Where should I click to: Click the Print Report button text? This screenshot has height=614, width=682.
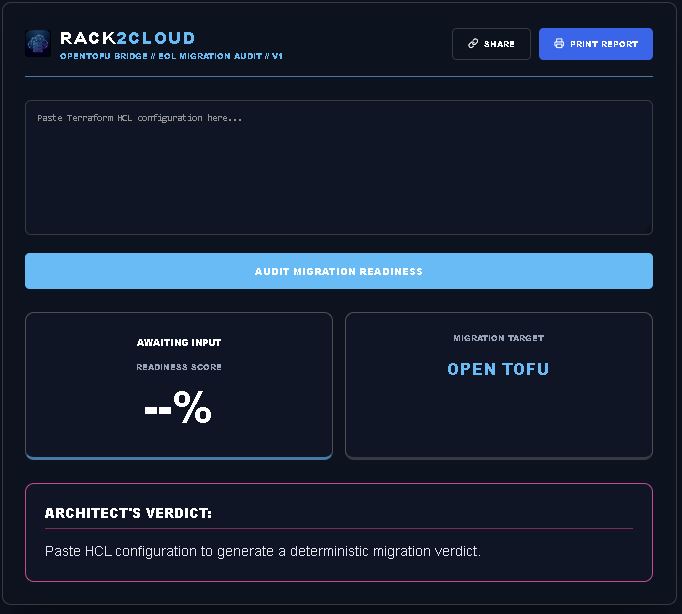pos(604,44)
